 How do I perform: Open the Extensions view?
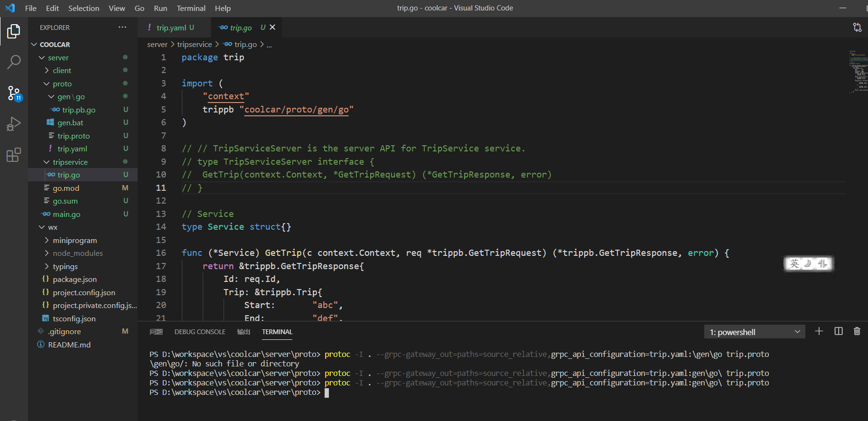(14, 155)
